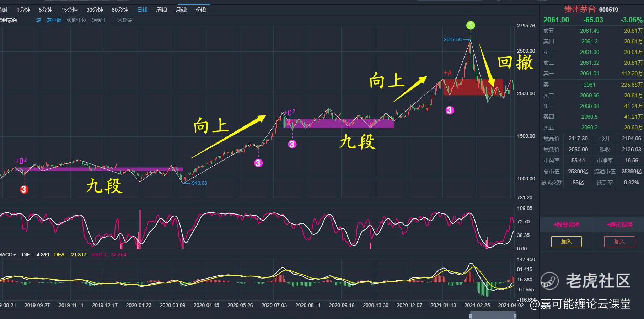Image resolution: width=644 pixels, height=319 pixels.
Task: Select the 买四 order book row
Action: [x=592, y=117]
